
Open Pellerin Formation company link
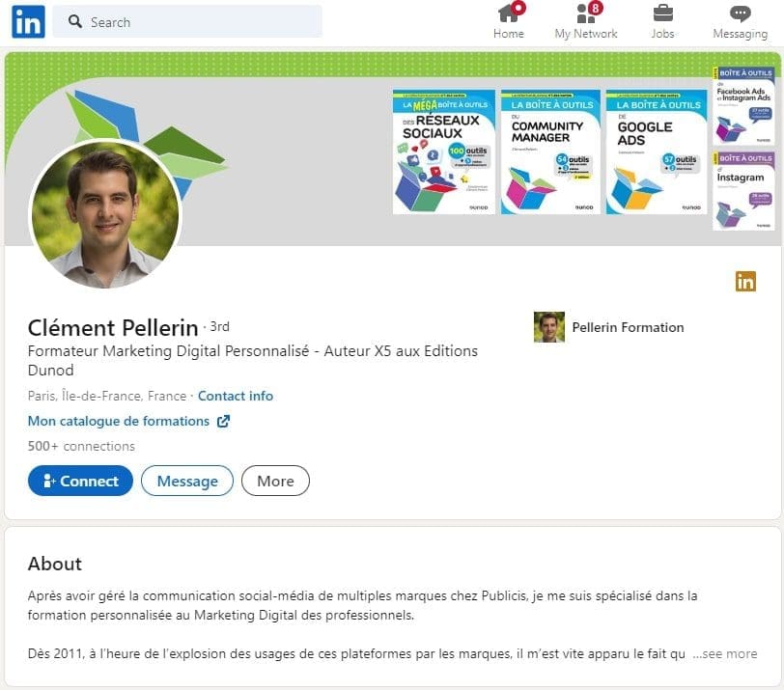pyautogui.click(x=628, y=327)
